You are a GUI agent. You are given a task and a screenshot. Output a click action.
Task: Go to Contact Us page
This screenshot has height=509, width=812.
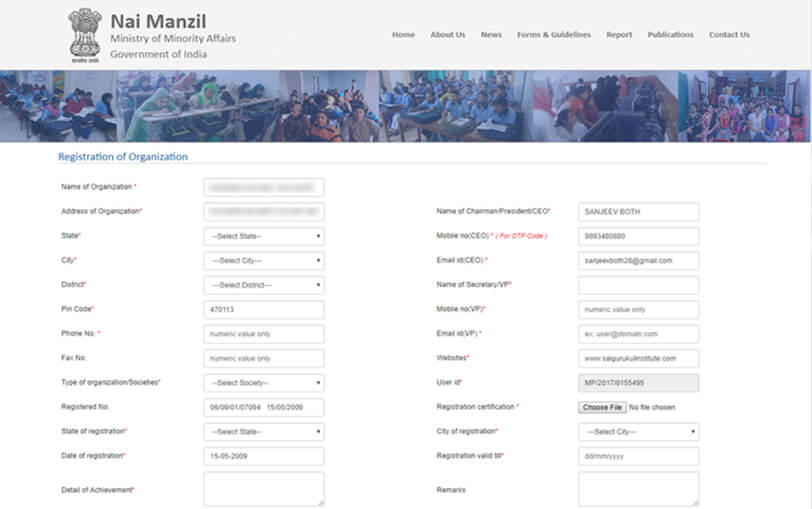(729, 35)
